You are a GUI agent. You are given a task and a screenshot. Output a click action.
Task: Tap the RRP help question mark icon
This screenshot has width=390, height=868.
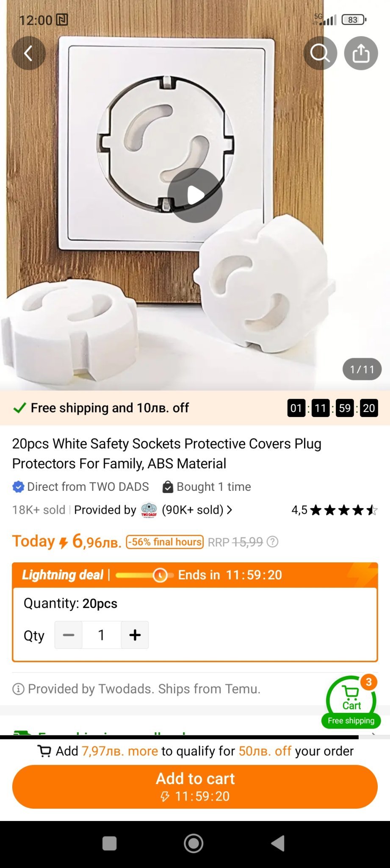273,542
